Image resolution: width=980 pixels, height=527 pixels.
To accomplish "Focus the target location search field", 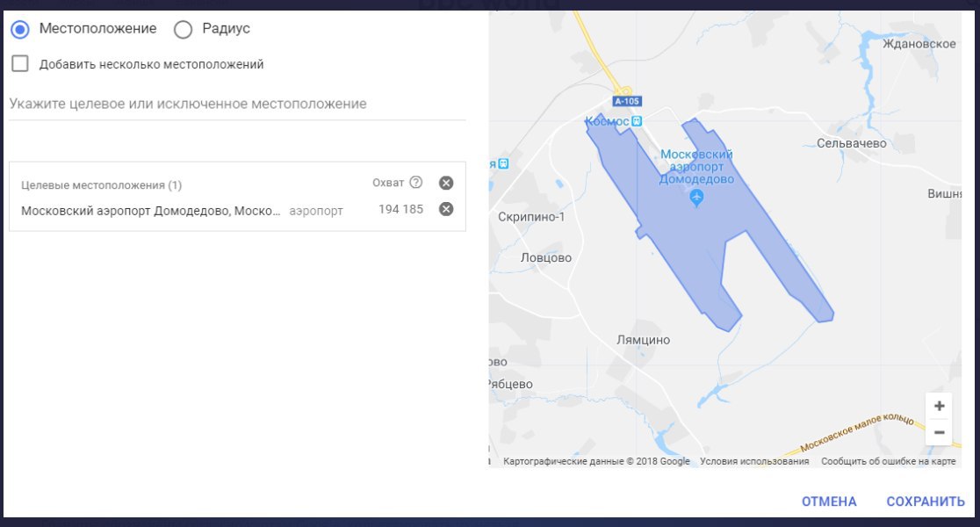I will point(237,104).
